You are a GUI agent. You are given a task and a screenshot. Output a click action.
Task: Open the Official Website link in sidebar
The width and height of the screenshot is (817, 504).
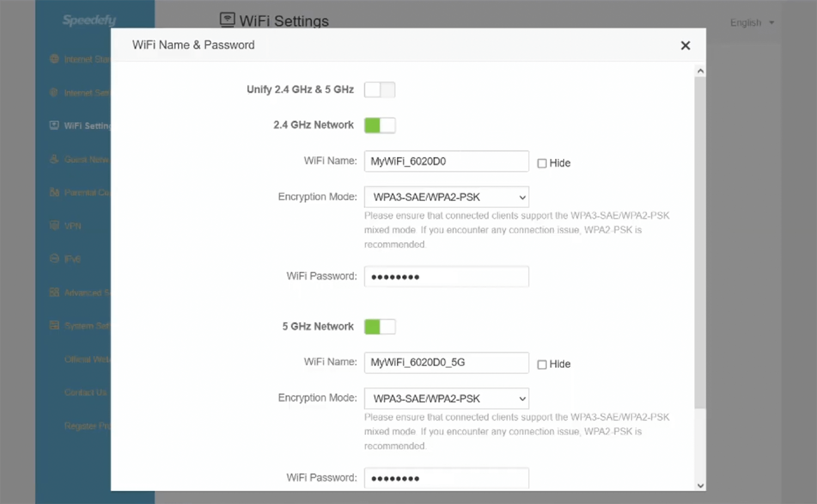coord(87,359)
